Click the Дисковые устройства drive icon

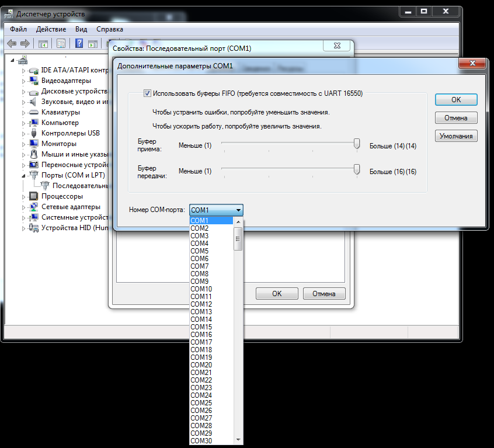point(33,92)
